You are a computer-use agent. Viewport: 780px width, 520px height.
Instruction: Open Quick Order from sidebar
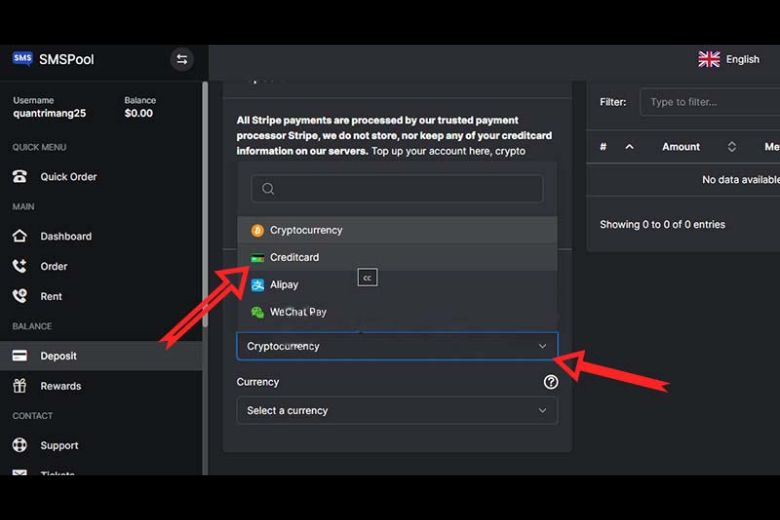pos(68,177)
